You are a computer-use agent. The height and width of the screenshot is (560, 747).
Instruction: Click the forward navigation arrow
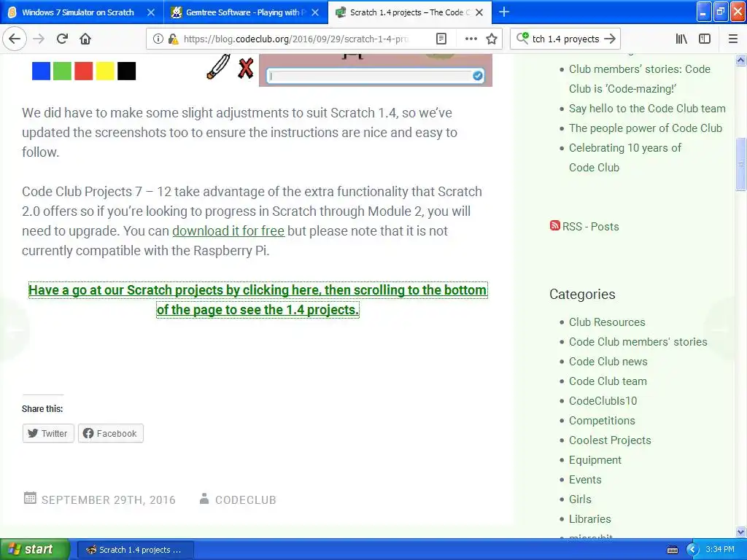point(39,39)
